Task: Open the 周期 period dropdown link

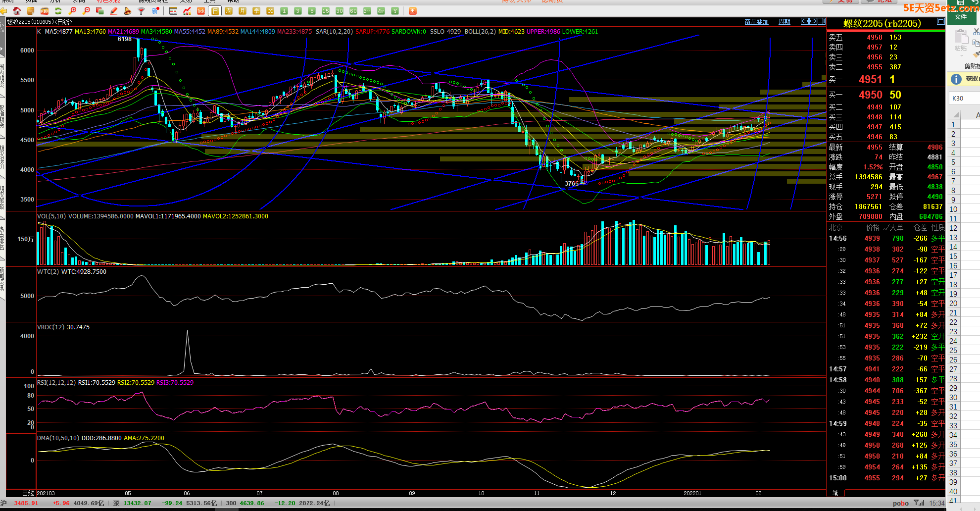Action: 784,22
